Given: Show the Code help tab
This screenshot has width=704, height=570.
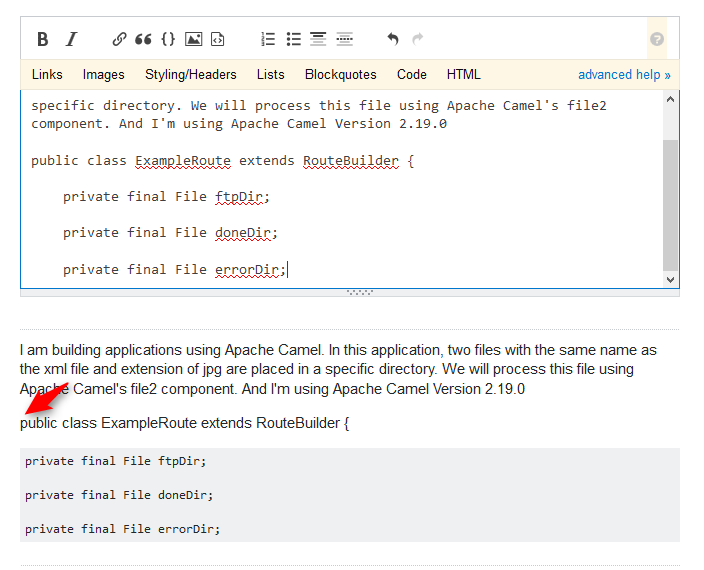Looking at the screenshot, I should click(x=412, y=74).
